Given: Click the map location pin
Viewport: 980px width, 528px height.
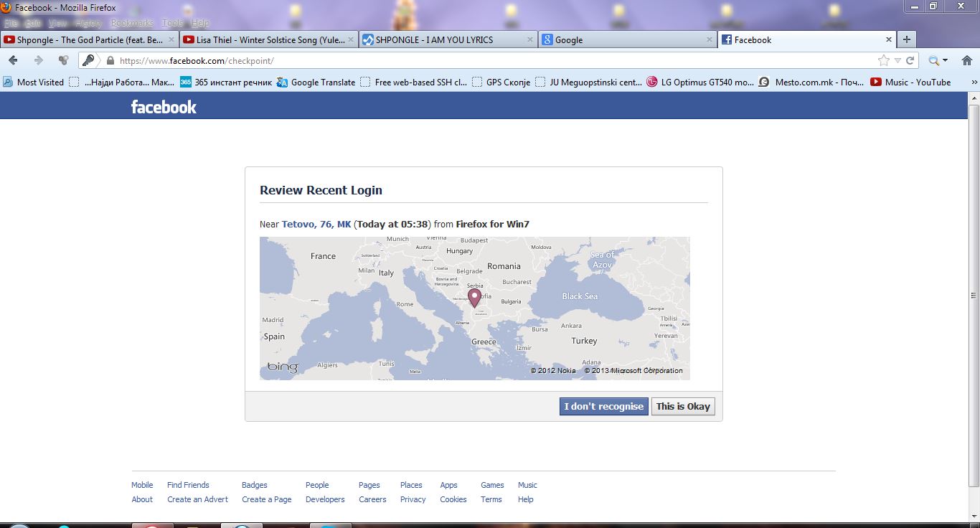Looking at the screenshot, I should click(x=474, y=298).
